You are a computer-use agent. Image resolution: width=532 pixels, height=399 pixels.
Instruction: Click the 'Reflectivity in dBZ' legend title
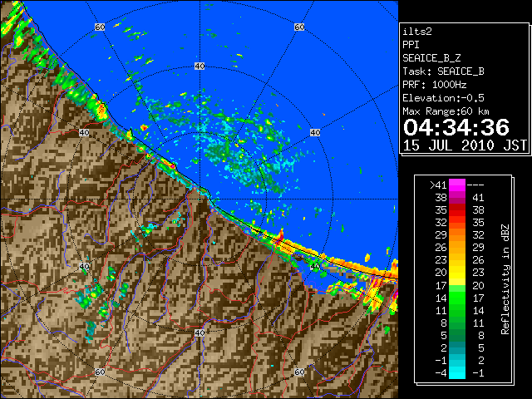(x=505, y=279)
